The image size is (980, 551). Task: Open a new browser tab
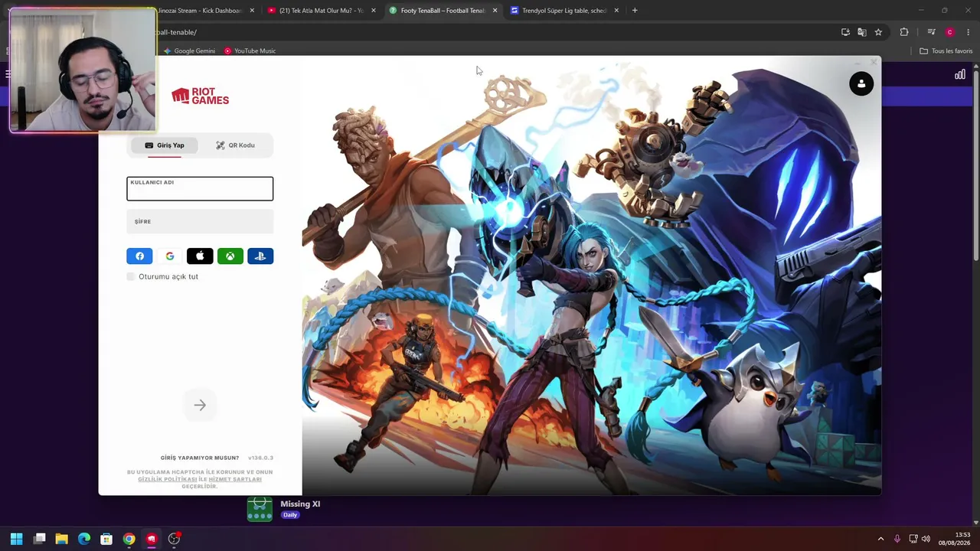coord(635,11)
